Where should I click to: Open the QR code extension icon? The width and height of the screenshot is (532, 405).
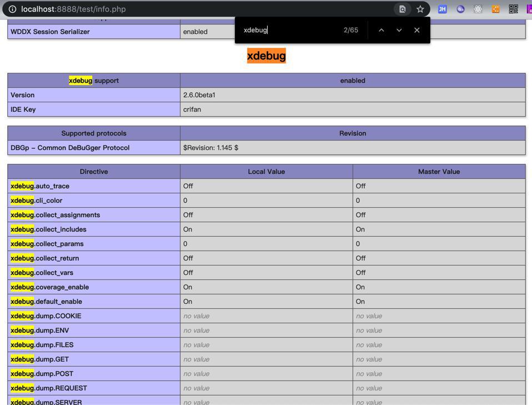[x=513, y=9]
